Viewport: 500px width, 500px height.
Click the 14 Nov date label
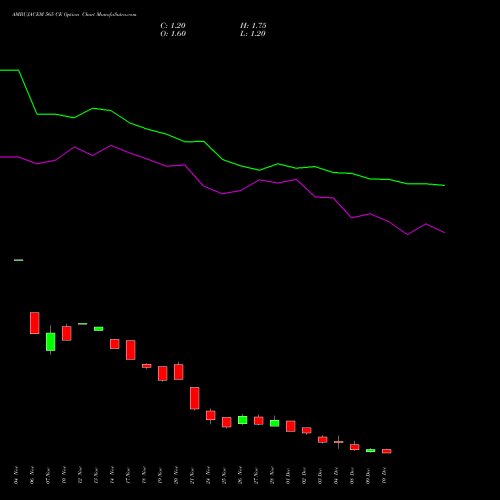(x=112, y=475)
